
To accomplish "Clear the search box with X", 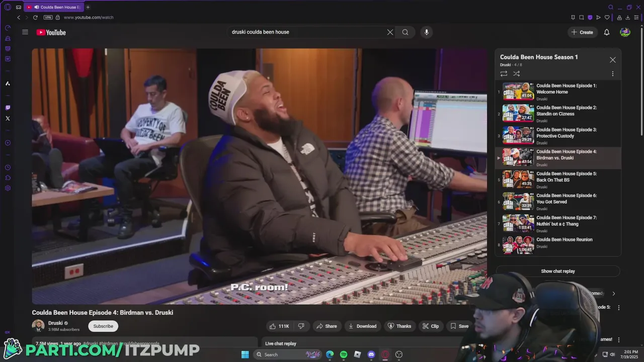I will click(390, 32).
